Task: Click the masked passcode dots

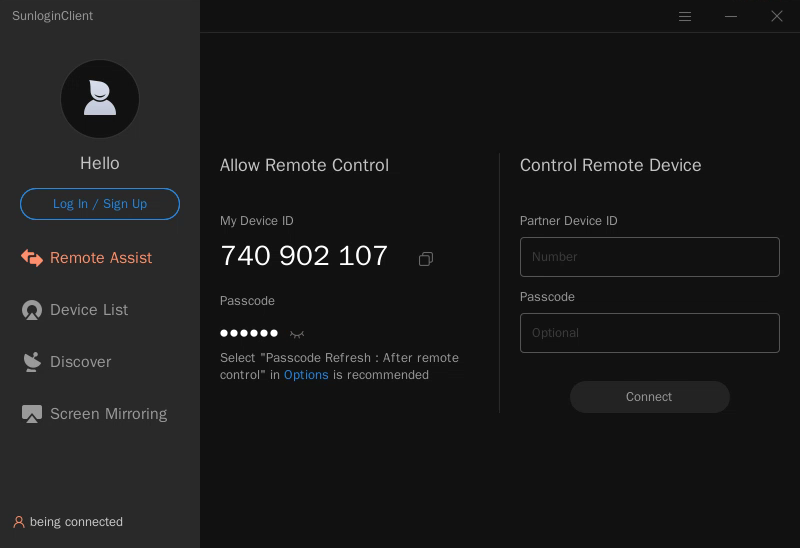Action: tap(249, 333)
